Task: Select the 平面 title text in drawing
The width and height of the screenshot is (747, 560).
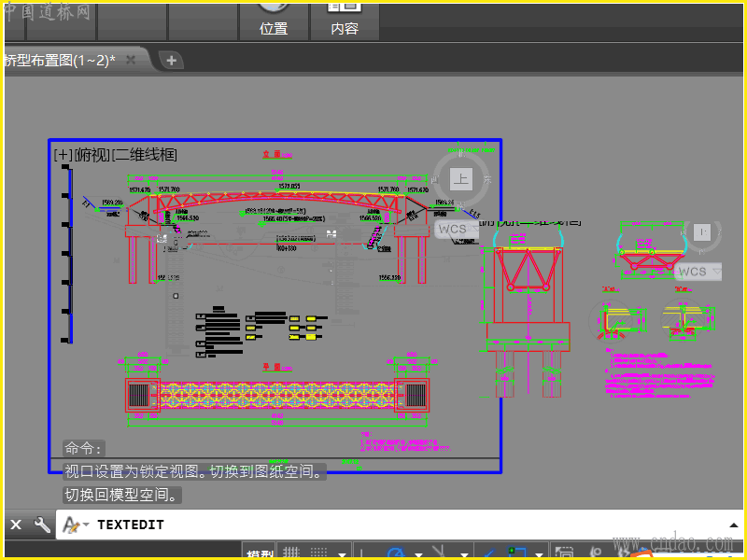Action: click(272, 367)
